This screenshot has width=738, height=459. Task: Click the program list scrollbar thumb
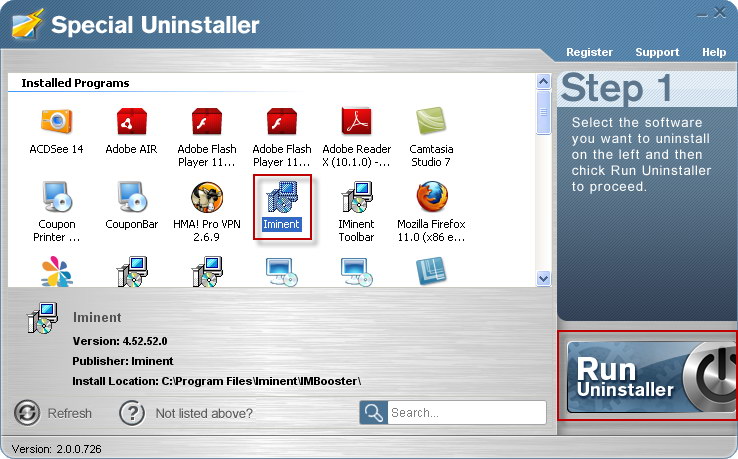543,113
